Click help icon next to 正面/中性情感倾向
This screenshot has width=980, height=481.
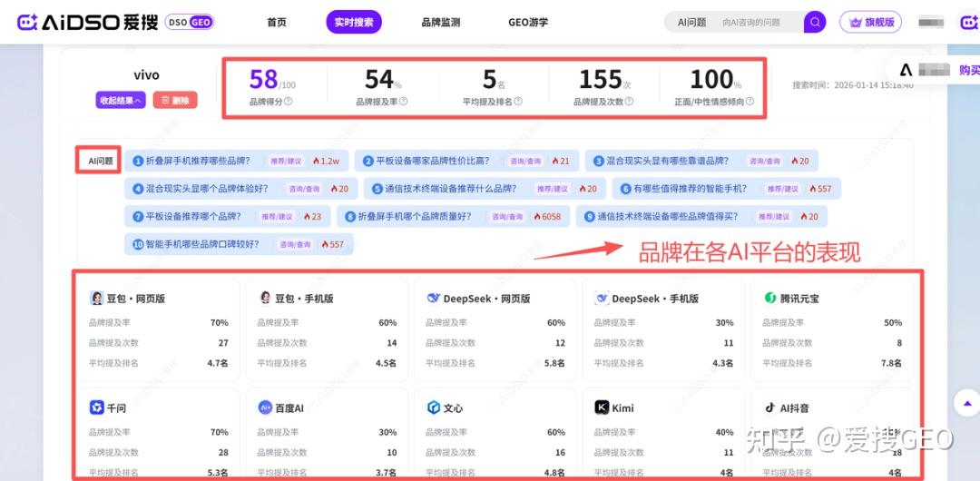pyautogui.click(x=750, y=102)
